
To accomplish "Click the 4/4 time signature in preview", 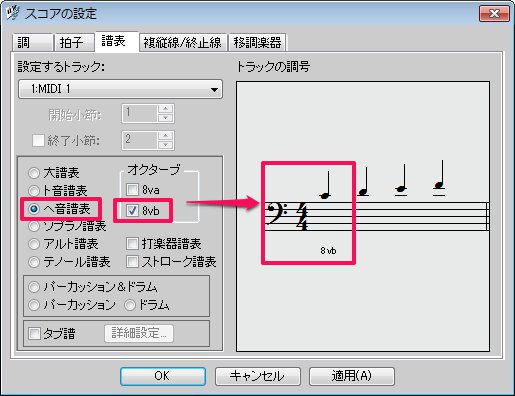I will tap(302, 216).
